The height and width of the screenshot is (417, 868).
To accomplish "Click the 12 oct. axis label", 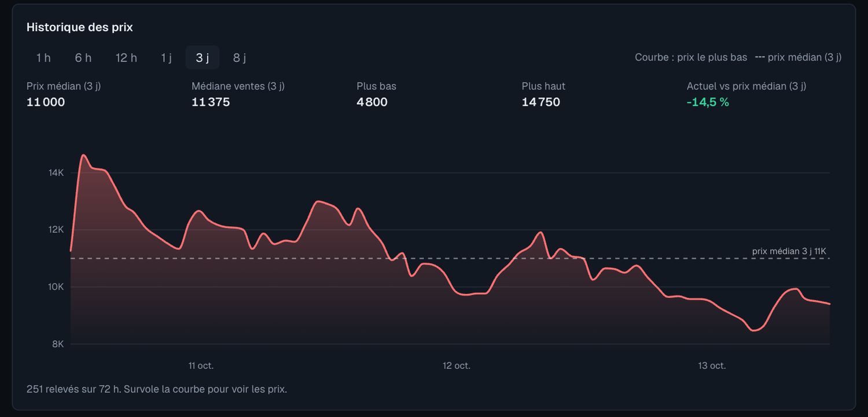I will point(457,366).
